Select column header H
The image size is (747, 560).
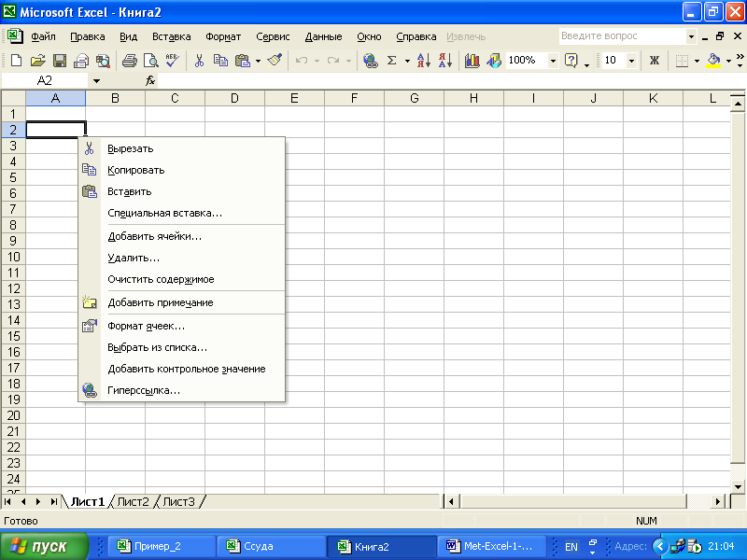(473, 98)
